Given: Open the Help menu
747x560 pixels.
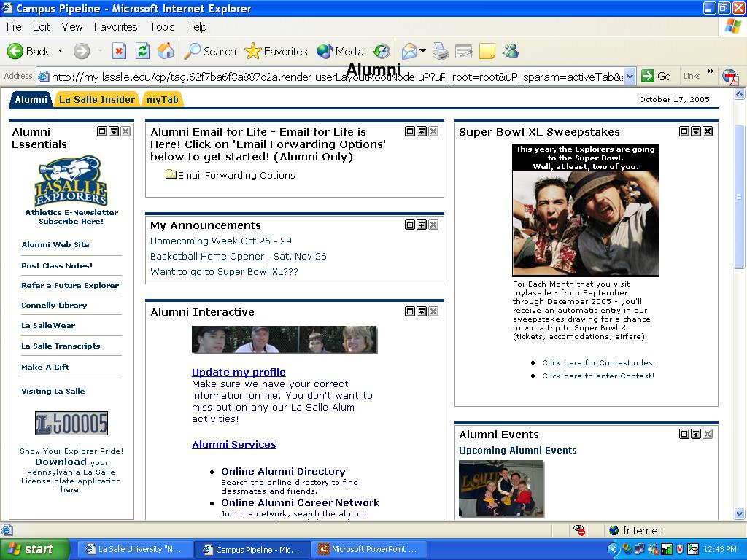Looking at the screenshot, I should 196,27.
